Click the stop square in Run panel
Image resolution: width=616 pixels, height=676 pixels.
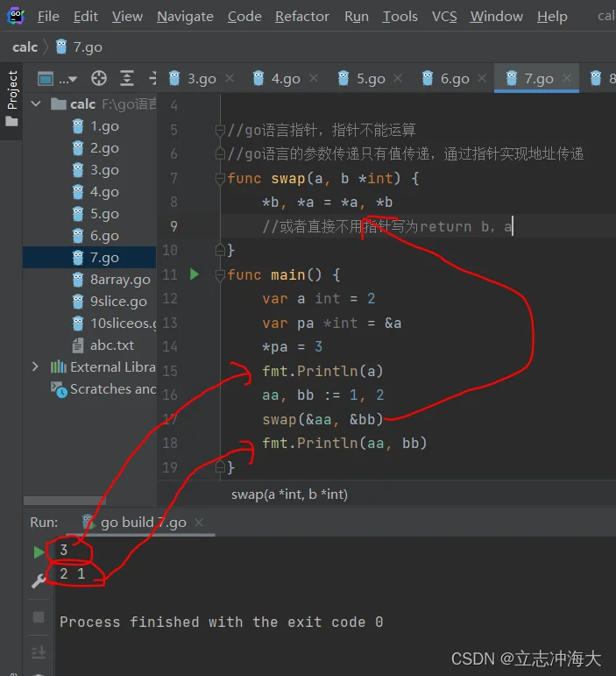(x=38, y=616)
